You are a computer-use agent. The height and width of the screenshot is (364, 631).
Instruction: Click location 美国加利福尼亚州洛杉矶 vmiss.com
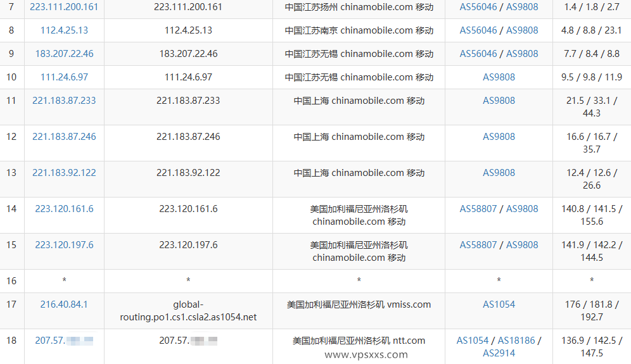[x=359, y=304]
